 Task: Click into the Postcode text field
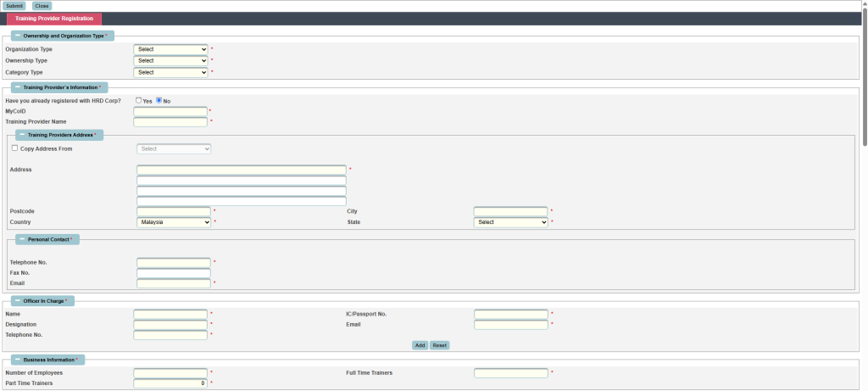click(173, 211)
